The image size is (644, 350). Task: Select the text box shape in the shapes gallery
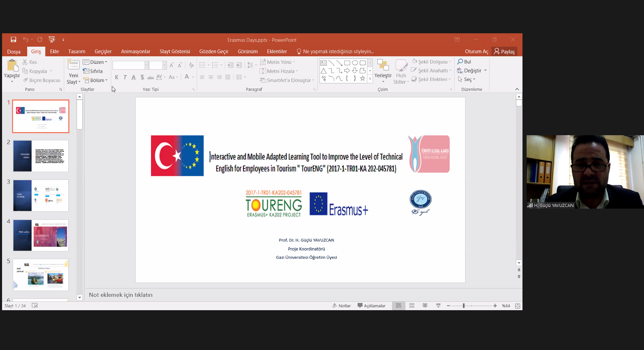point(323,63)
